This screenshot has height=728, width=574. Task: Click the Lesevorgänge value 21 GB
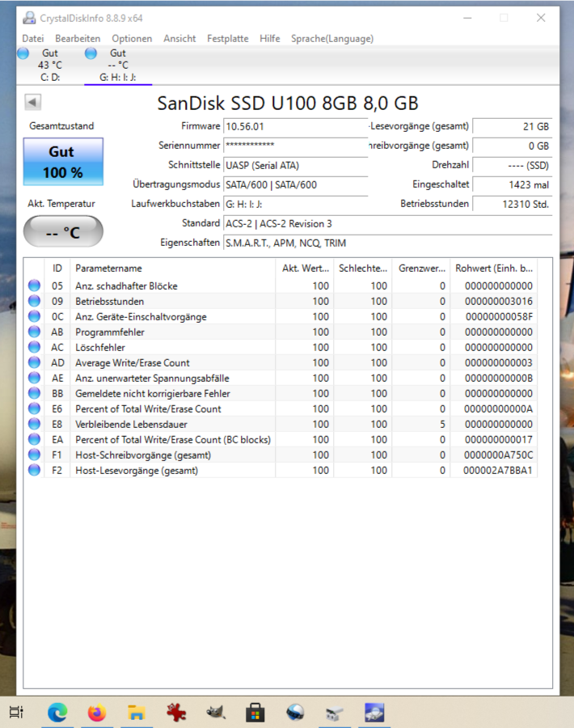[513, 127]
